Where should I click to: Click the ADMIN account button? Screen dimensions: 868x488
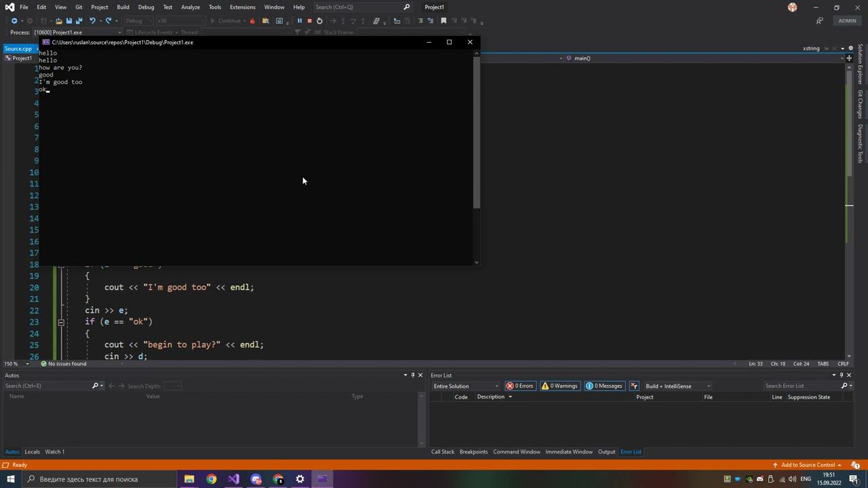coord(847,20)
